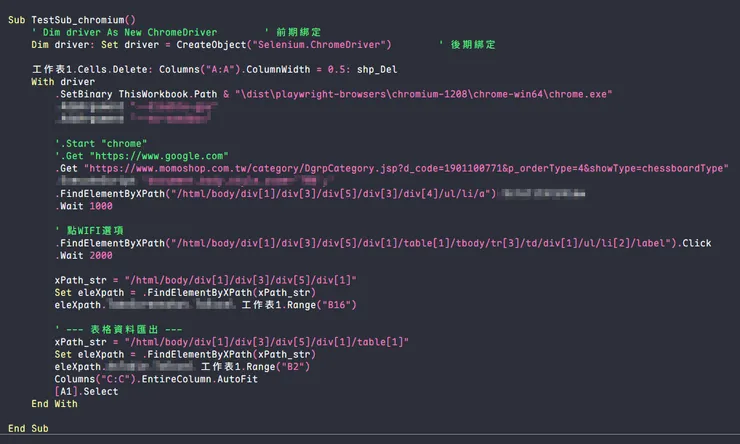Screen dimensions: 740x444
Task: Click the commented 'Dim driver As New ChromeDriver' text
Action: 130,32
